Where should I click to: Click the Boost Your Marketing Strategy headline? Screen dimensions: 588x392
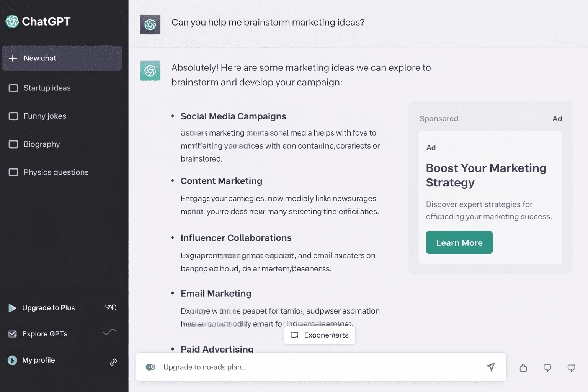click(486, 175)
